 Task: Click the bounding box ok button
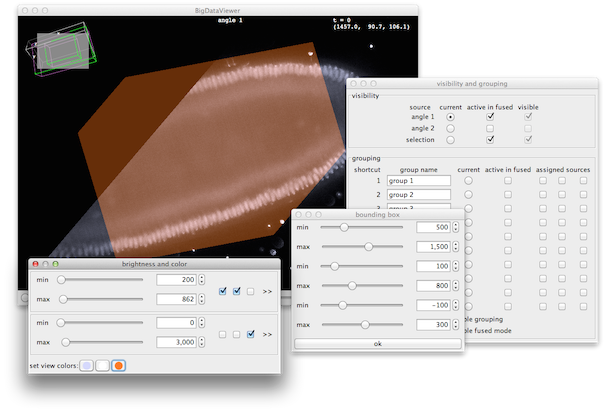(378, 344)
